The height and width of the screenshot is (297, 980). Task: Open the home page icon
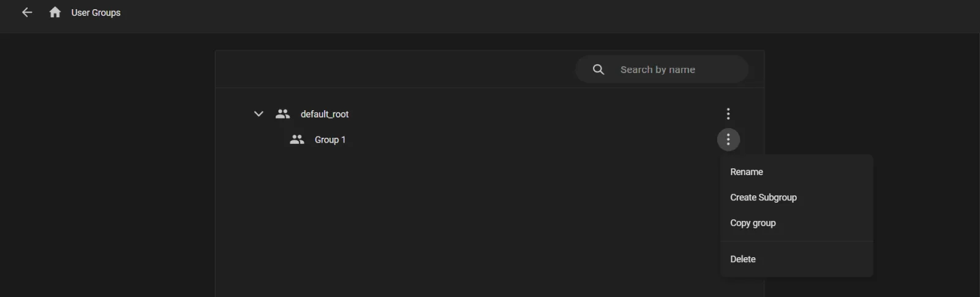click(x=55, y=12)
